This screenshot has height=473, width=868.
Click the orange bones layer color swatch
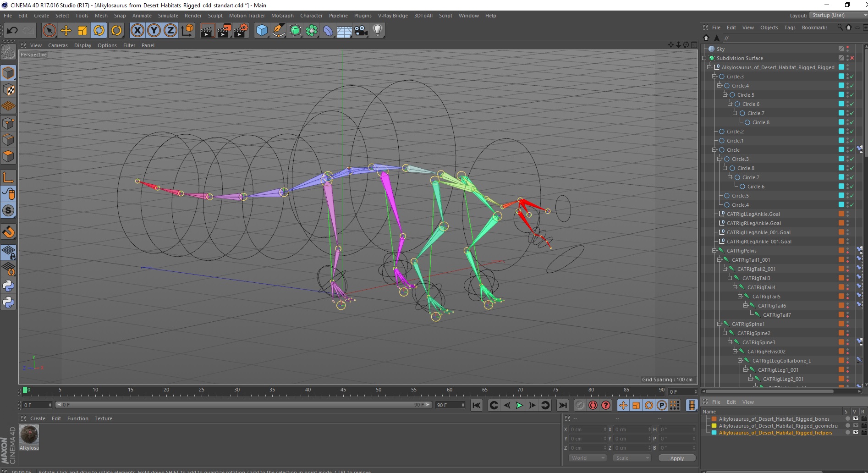coord(714,419)
